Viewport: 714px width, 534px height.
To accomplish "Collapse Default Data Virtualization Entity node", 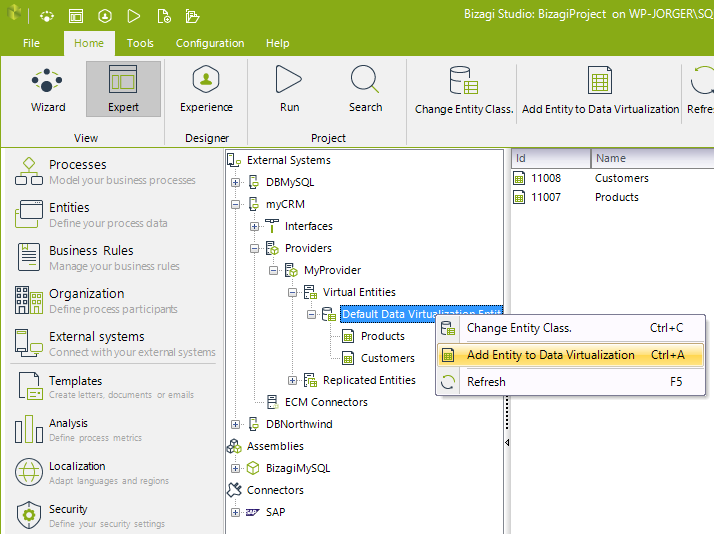I will click(x=311, y=314).
